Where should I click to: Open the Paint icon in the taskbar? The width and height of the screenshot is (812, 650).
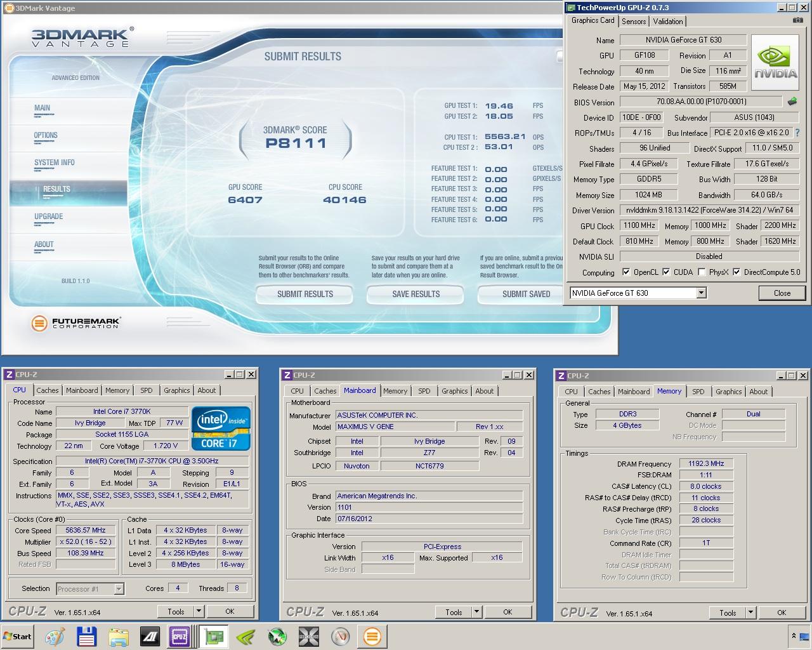(55, 637)
